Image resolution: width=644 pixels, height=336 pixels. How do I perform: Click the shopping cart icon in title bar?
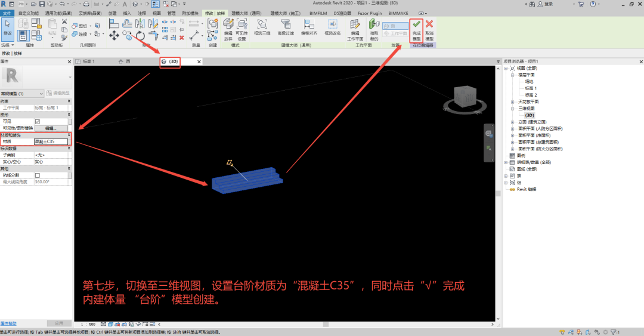click(581, 4)
